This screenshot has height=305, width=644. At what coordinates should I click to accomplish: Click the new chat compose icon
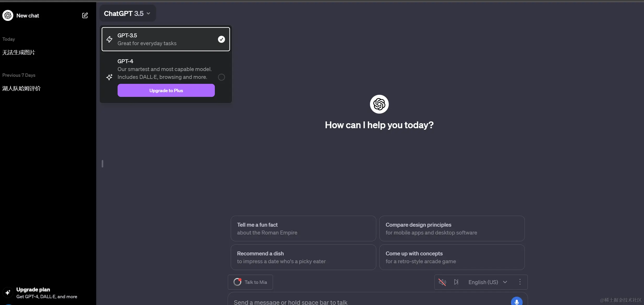(x=85, y=15)
